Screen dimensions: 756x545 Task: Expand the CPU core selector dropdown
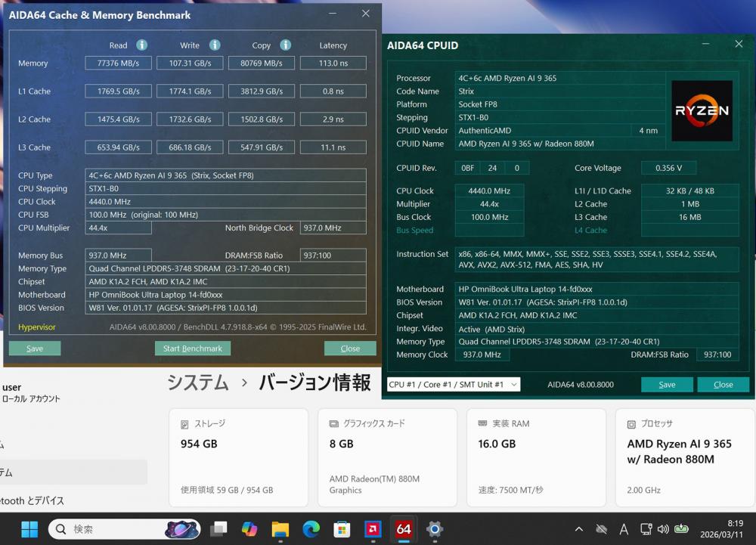[x=454, y=385]
